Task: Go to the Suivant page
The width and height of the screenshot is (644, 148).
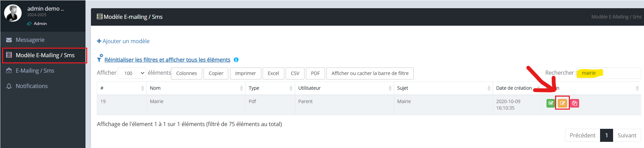Action: pyautogui.click(x=627, y=135)
